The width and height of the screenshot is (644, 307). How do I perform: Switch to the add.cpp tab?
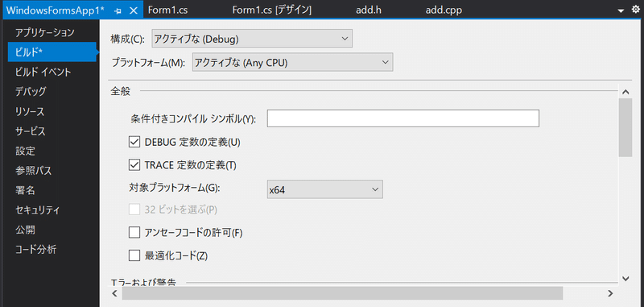(444, 10)
